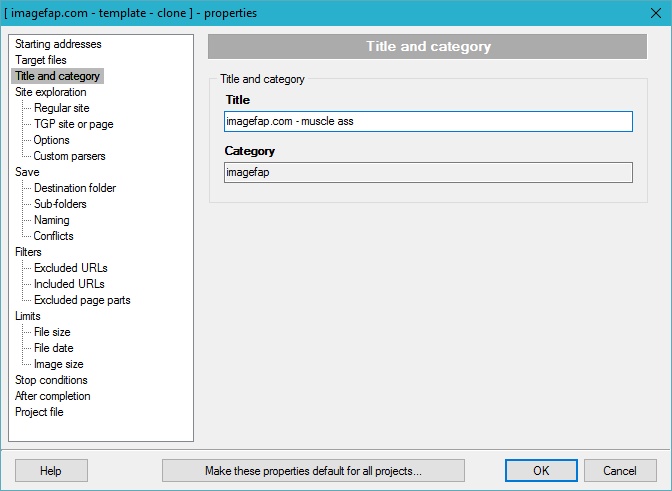Open Excluded page parts settings

click(82, 300)
